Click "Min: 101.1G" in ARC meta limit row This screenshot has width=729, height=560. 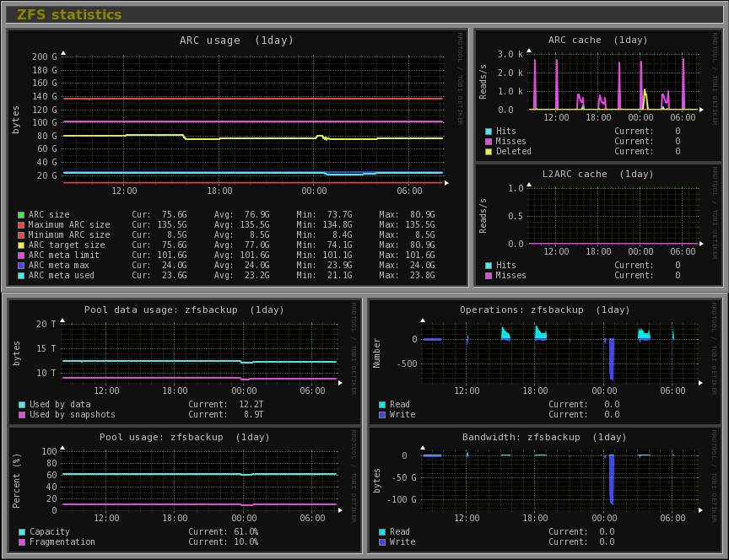[325, 256]
